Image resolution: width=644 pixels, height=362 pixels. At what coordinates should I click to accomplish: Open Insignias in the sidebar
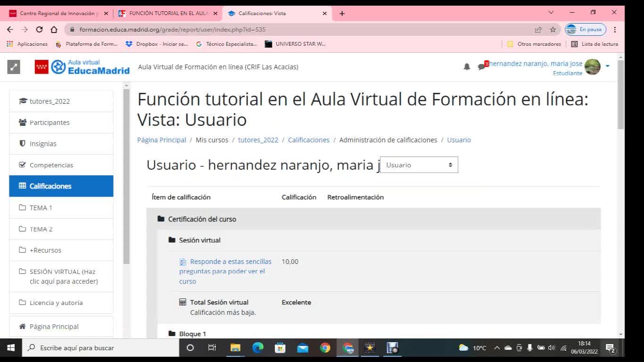(x=61, y=144)
